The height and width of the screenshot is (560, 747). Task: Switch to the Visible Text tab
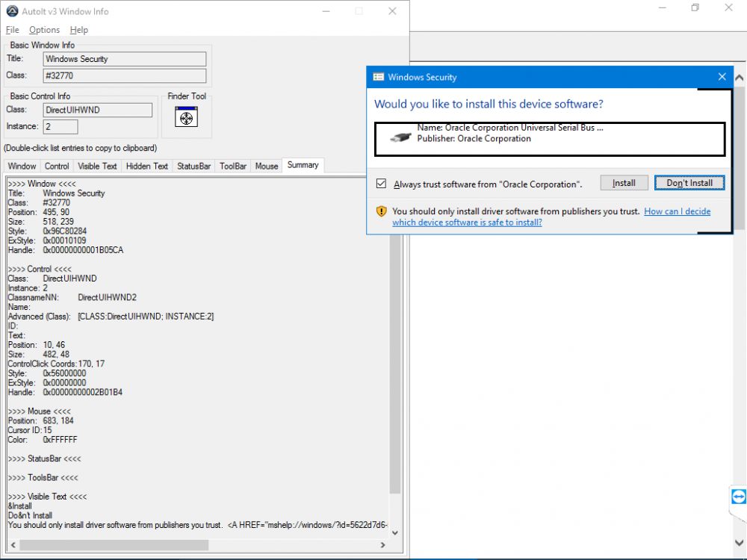[x=97, y=166]
